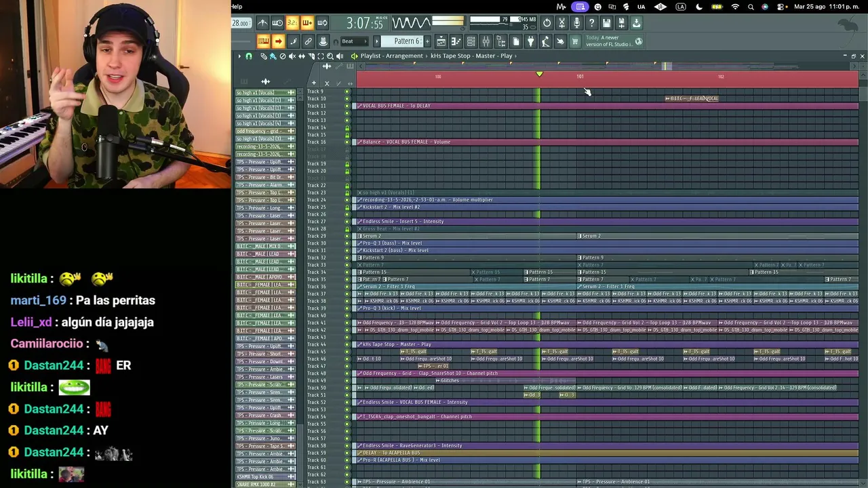Click the scissors cut icon

click(561, 23)
